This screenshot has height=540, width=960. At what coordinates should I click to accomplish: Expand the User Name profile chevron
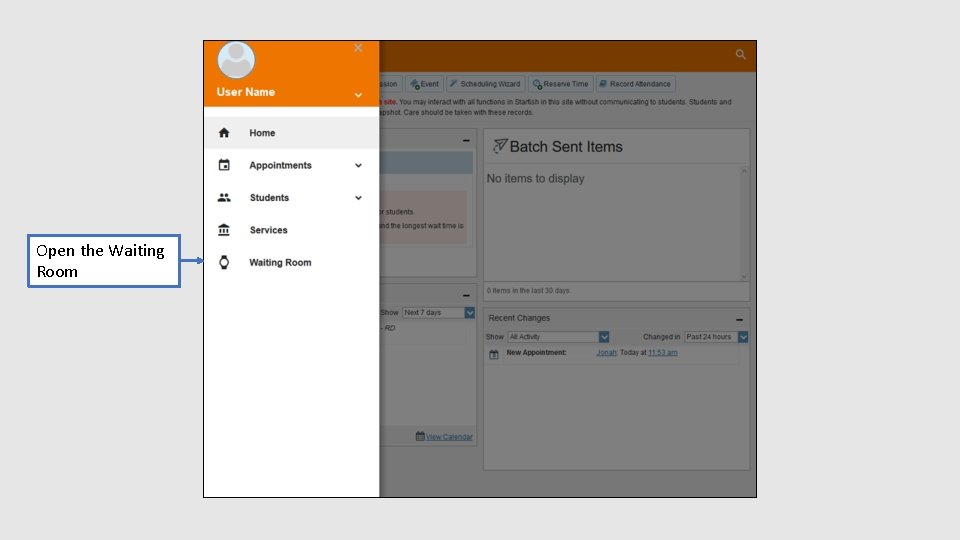(x=358, y=95)
